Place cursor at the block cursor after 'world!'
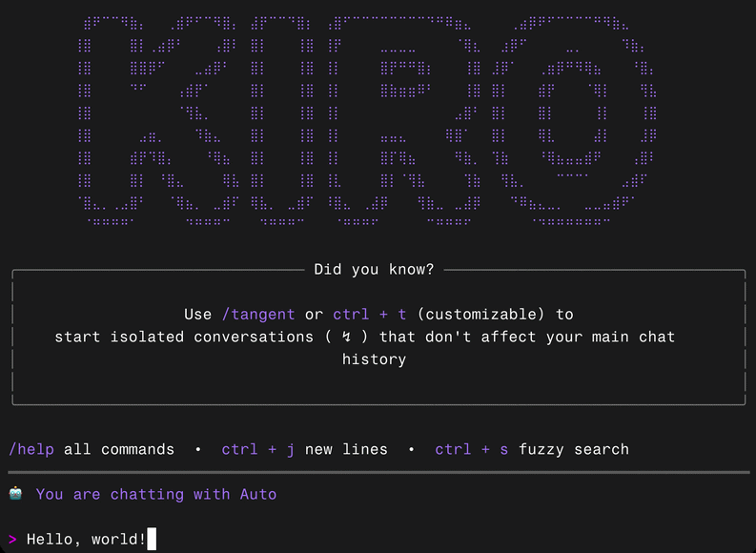The width and height of the screenshot is (756, 553). click(152, 539)
